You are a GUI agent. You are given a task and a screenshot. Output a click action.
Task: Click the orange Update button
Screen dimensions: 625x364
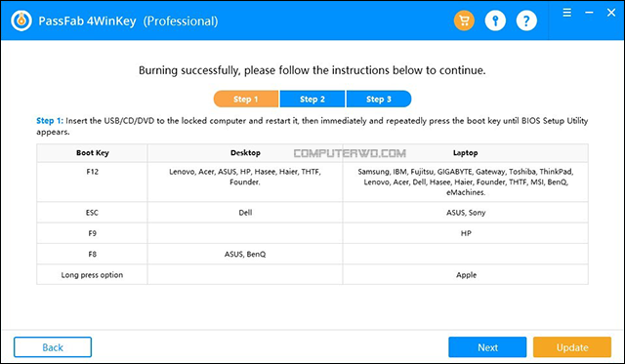(x=572, y=347)
